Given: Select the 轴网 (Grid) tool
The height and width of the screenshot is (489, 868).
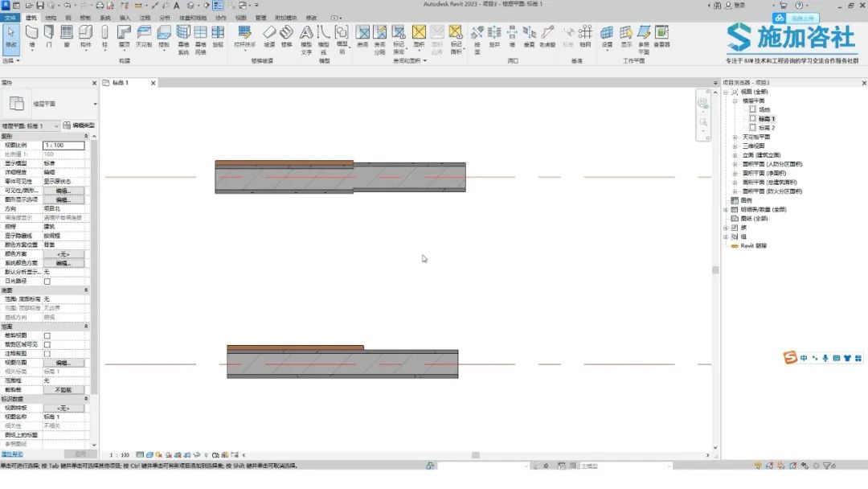Looking at the screenshot, I should 585,36.
